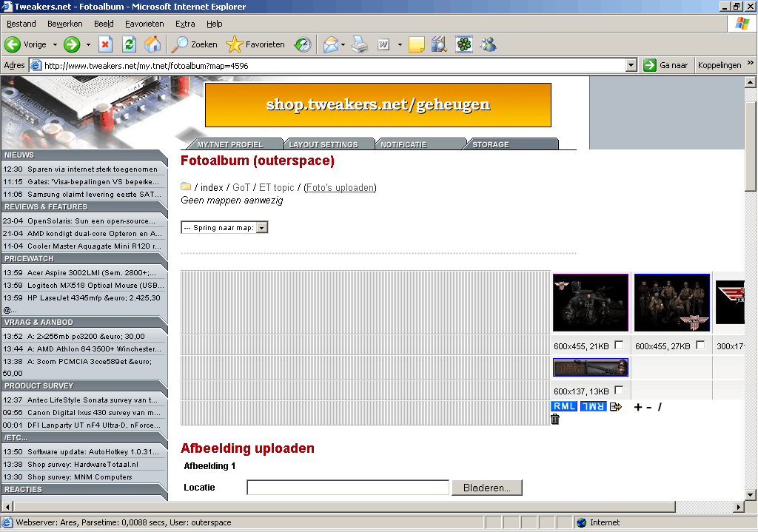The height and width of the screenshot is (532, 758).
Task: Click the vertical scrollbar up arrow
Action: click(x=751, y=81)
